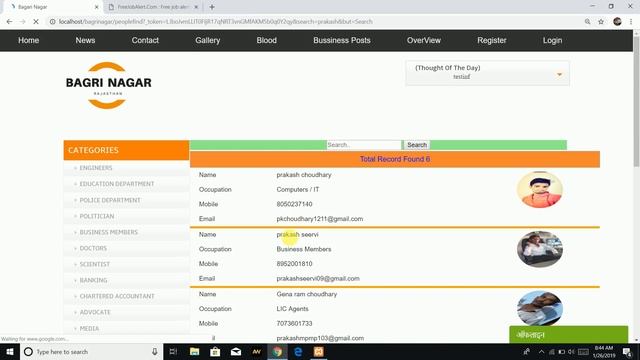The height and width of the screenshot is (360, 640).
Task: Open Microsoft Store from the taskbar
Action: (x=215, y=351)
